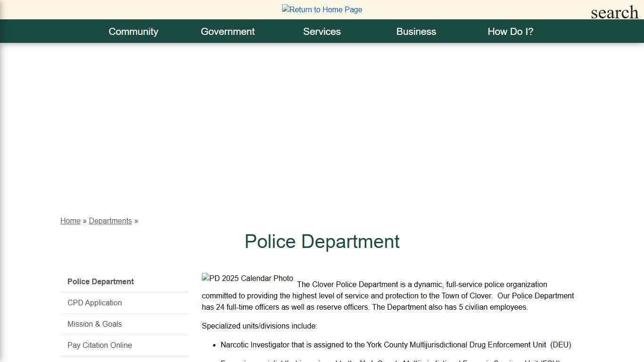Select Police Department in the sidebar menu

click(100, 281)
